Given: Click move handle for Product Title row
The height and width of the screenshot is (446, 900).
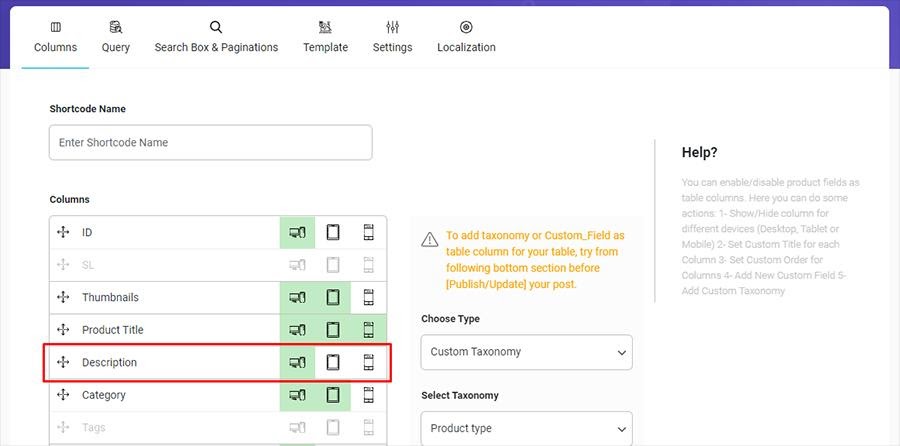Looking at the screenshot, I should click(x=63, y=330).
